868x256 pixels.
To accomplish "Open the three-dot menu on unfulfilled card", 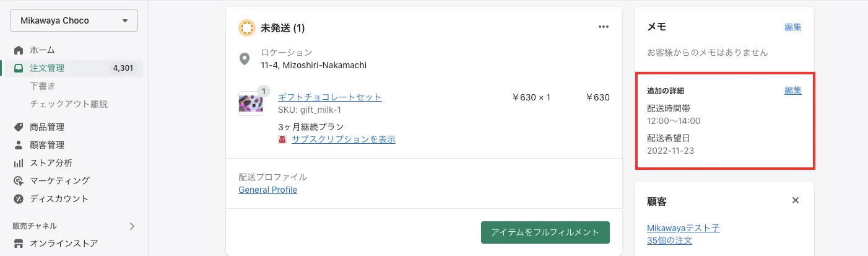I will 604,27.
